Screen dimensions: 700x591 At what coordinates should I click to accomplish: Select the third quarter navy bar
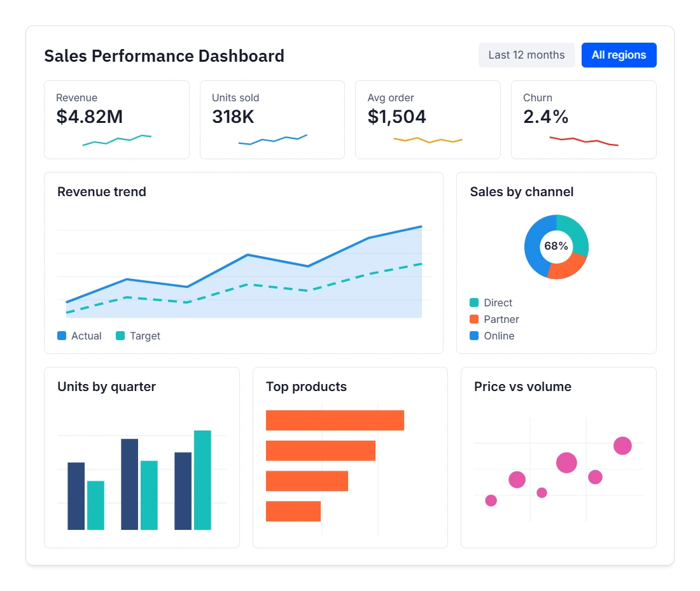tap(183, 491)
